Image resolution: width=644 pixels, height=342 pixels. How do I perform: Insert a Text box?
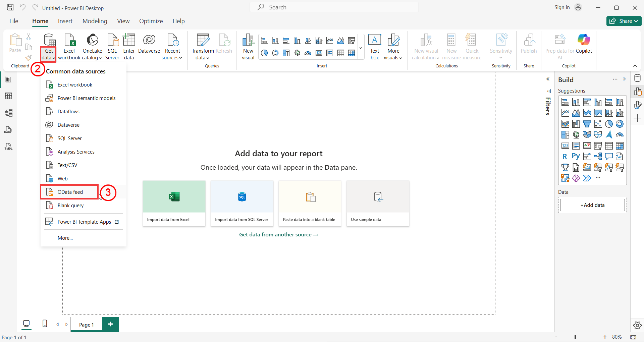coord(374,47)
